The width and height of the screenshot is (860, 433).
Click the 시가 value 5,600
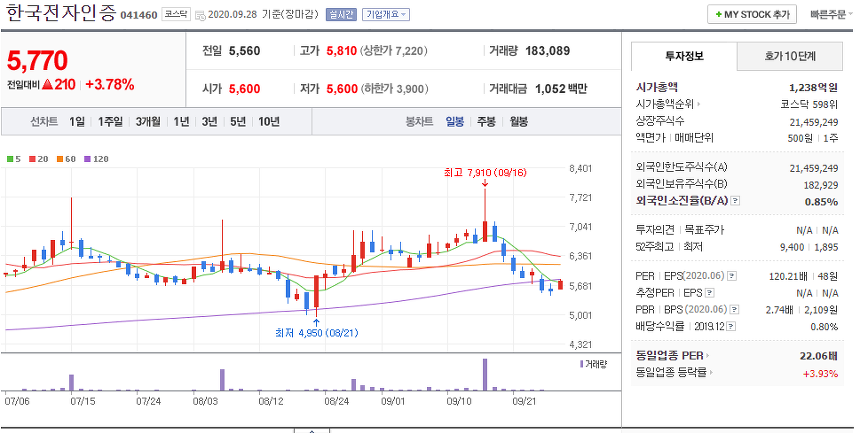245,89
